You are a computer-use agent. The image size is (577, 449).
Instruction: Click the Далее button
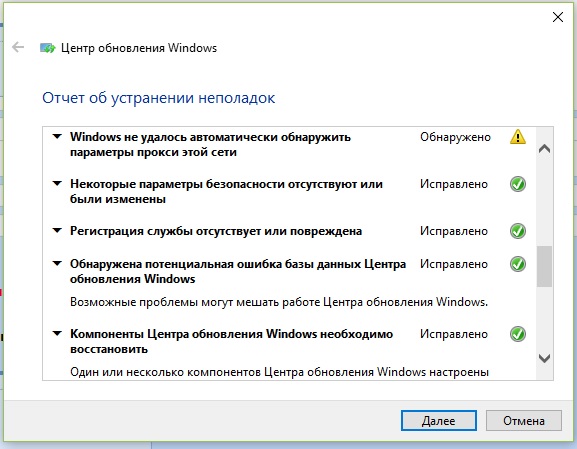coord(439,421)
